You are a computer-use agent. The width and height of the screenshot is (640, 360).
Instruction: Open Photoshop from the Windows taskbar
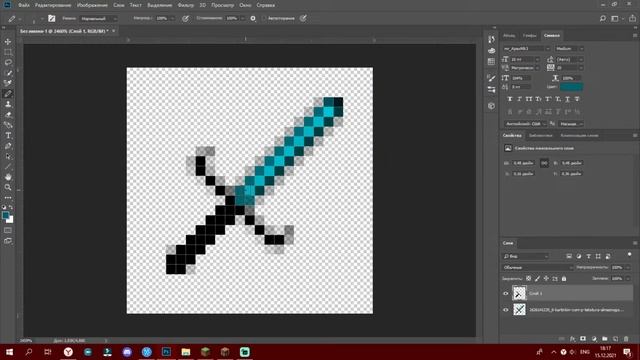tap(166, 352)
